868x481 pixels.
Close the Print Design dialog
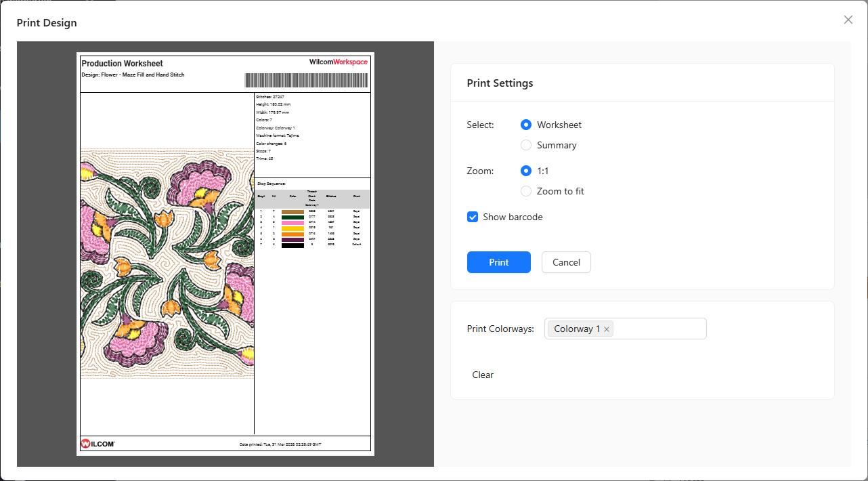tap(848, 20)
